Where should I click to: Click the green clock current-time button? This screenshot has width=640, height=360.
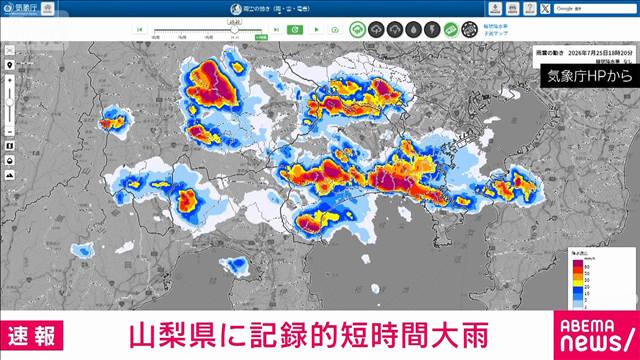pos(295,30)
